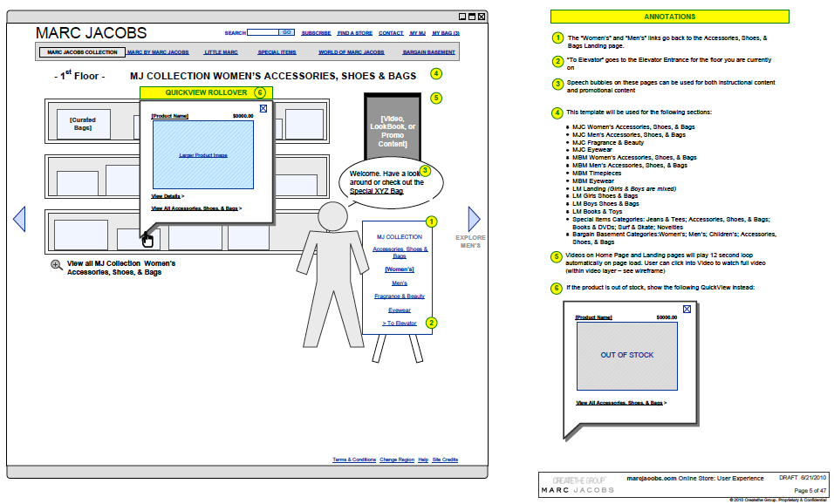Click the GO search button
834x504 pixels.
pos(287,32)
